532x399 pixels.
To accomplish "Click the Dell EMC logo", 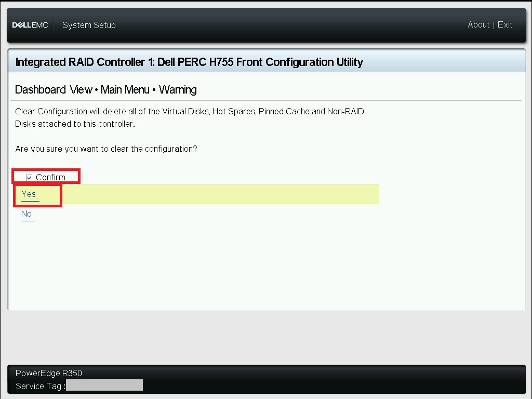I will pyautogui.click(x=30, y=25).
